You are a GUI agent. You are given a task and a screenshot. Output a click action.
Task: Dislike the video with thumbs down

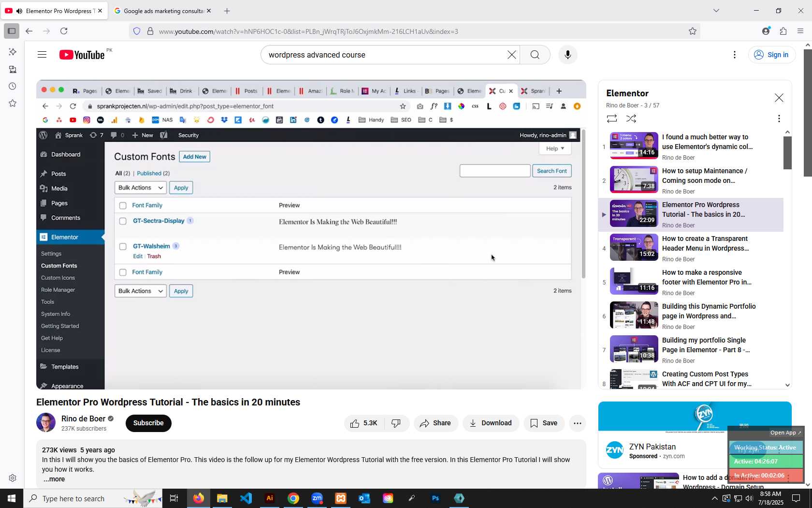[396, 423]
